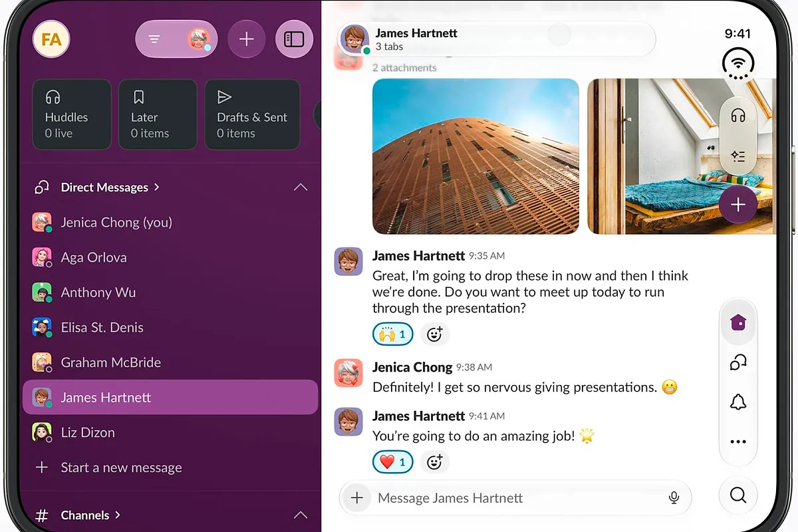The width and height of the screenshot is (798, 532).
Task: Open the DMs tab in nav rail
Action: [738, 362]
